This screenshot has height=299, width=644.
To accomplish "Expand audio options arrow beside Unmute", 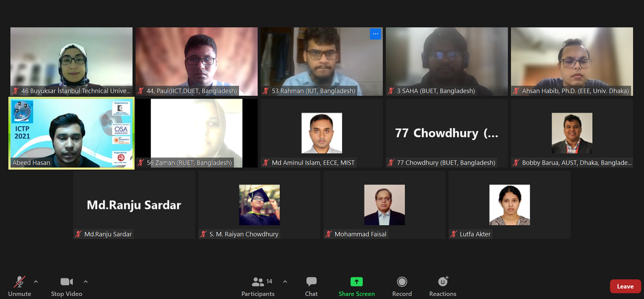I will pyautogui.click(x=36, y=281).
